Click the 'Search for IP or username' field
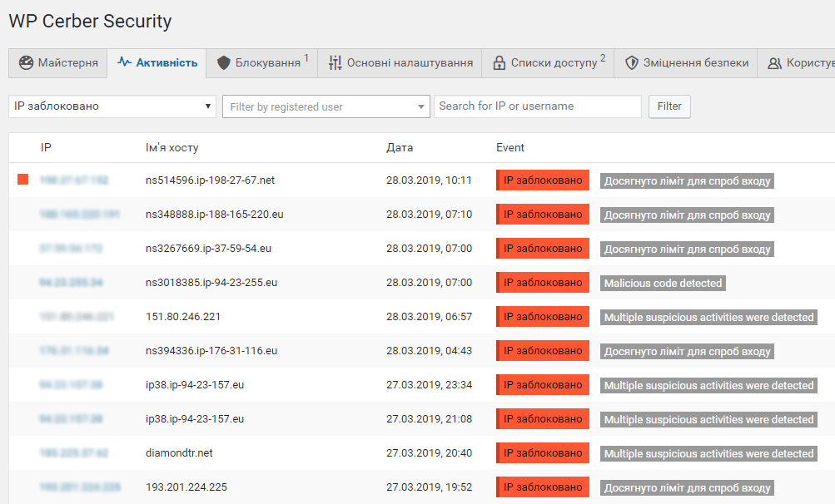 (538, 106)
